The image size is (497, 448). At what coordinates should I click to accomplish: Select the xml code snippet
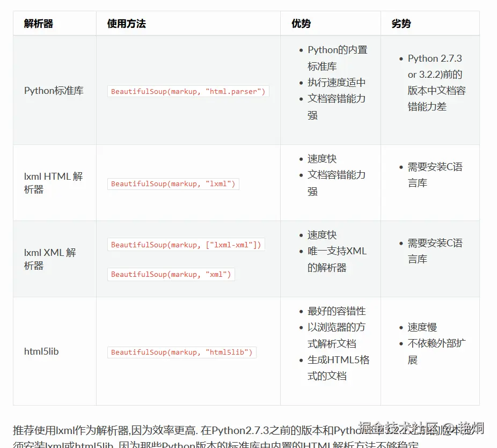171,274
